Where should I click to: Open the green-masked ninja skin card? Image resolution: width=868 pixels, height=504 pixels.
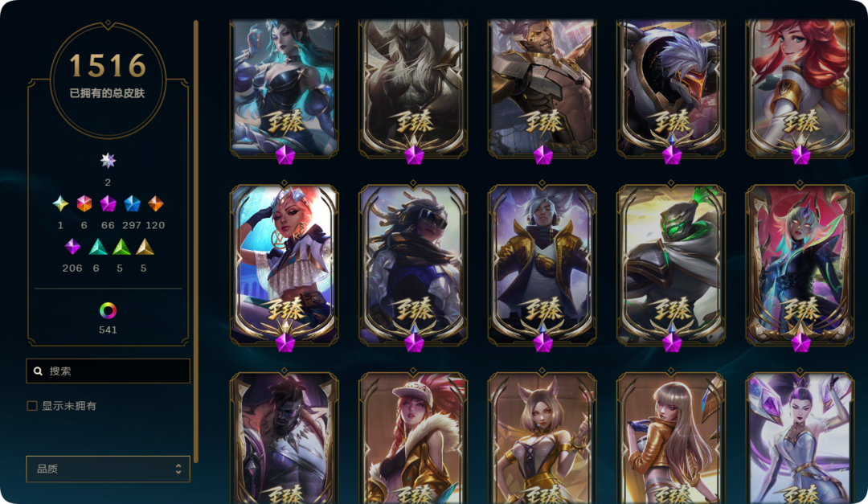coord(671,265)
